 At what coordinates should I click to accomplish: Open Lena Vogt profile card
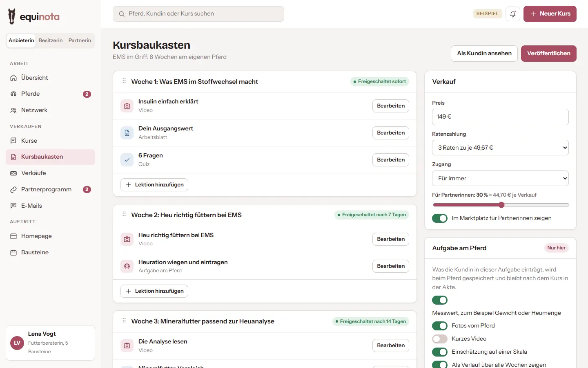51,343
